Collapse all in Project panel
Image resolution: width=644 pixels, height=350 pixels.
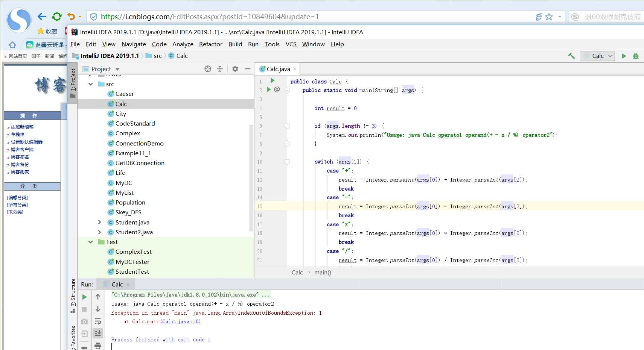[x=220, y=69]
